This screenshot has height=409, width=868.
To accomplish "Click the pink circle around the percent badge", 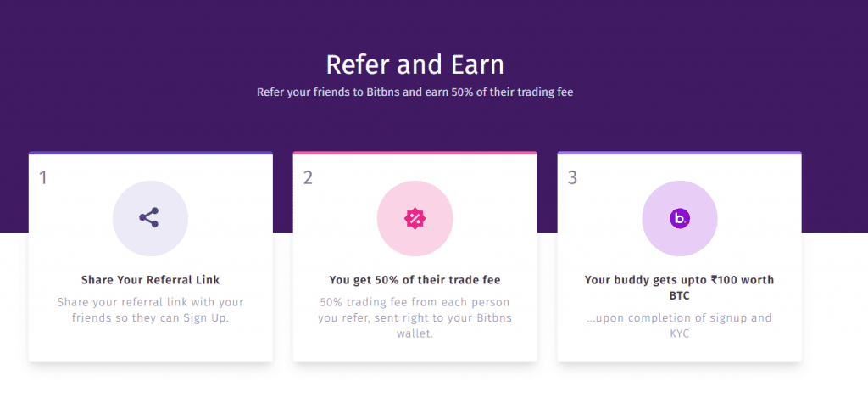I will (415, 218).
